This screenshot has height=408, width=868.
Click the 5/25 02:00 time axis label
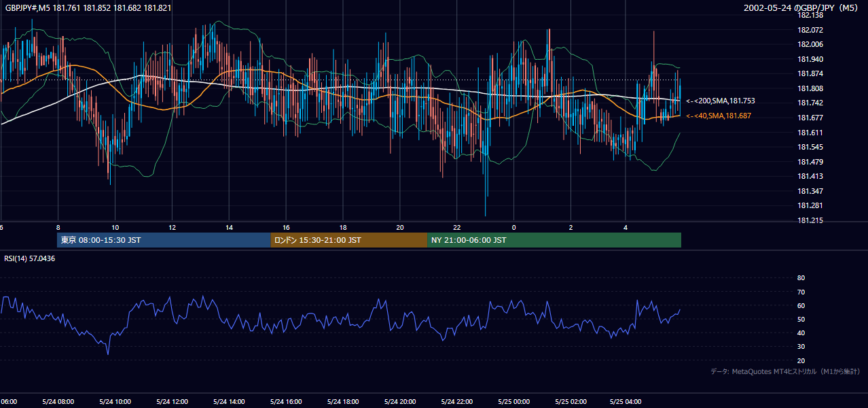point(571,402)
